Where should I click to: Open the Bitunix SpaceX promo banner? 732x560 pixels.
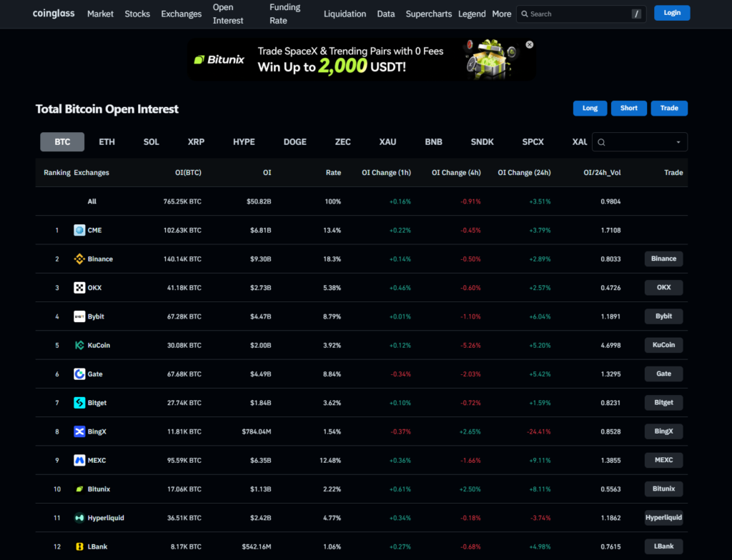click(x=361, y=59)
